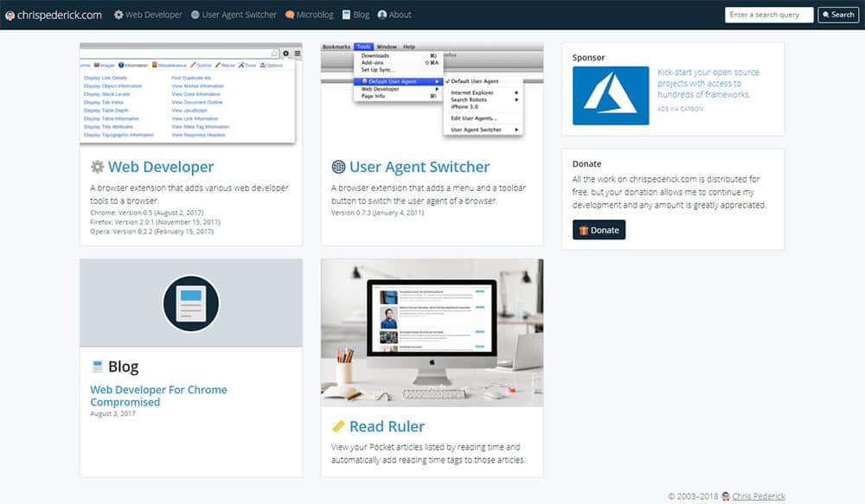The image size is (865, 504).
Task: Click the Donate section heading text
Action: [587, 163]
